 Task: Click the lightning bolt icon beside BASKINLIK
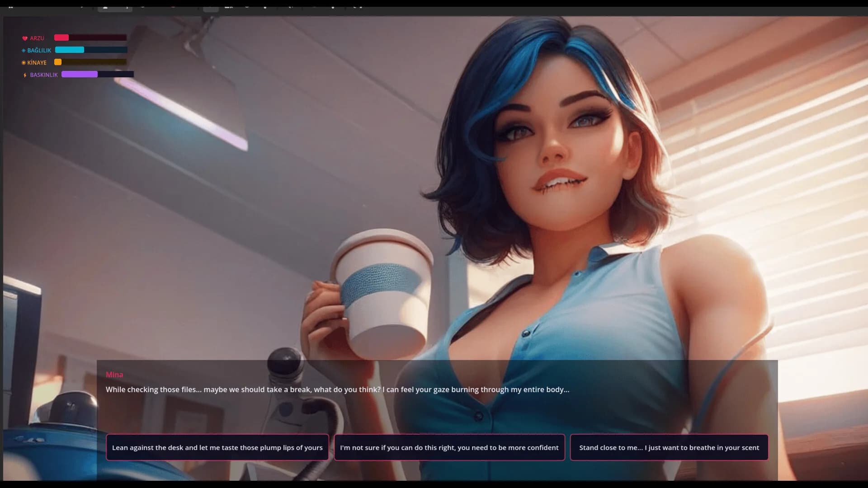[x=25, y=75]
